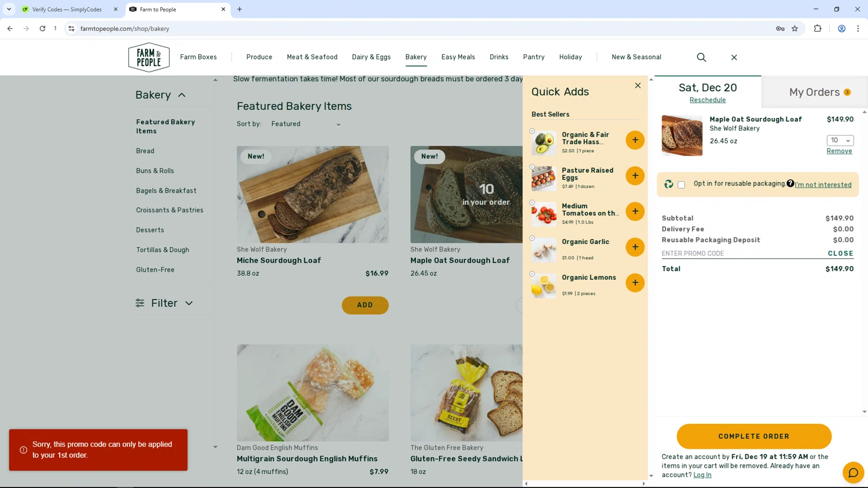The height and width of the screenshot is (488, 868).
Task: Select Tortillas & Dough category
Action: click(x=163, y=250)
